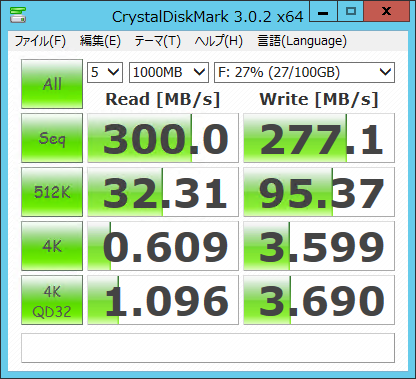Image resolution: width=416 pixels, height=379 pixels.
Task: Start the Seq sequential test
Action: tap(52, 138)
